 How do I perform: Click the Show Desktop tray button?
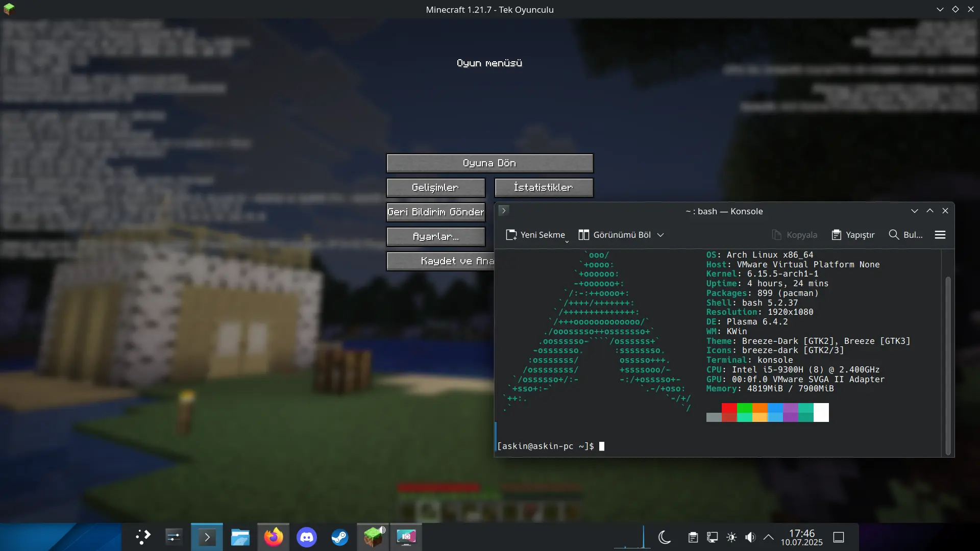pyautogui.click(x=839, y=537)
